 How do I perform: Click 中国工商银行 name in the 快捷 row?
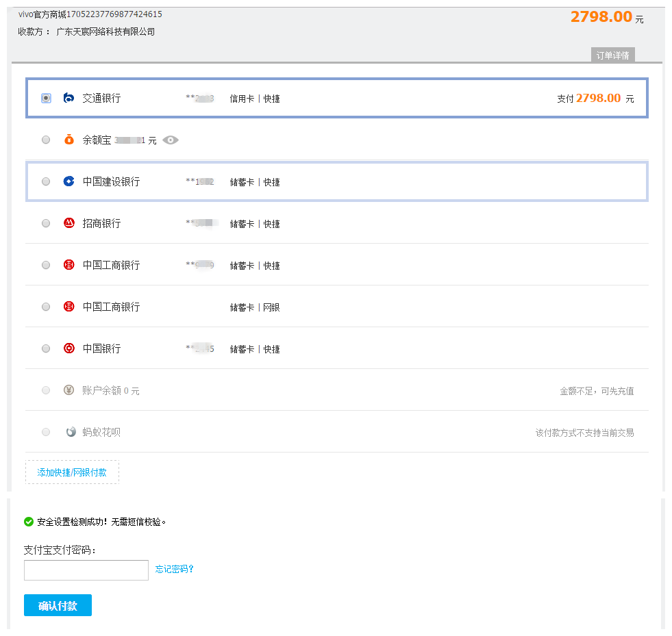(x=112, y=265)
